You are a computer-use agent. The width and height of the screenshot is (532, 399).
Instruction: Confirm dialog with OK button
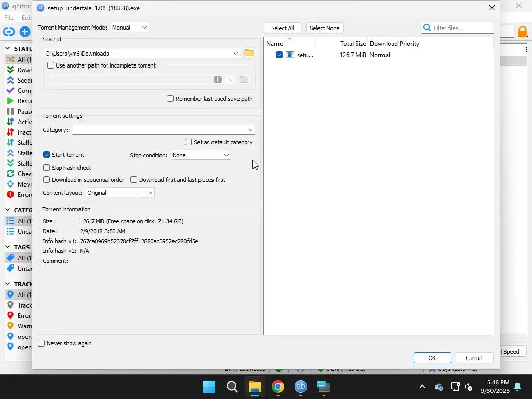point(432,357)
